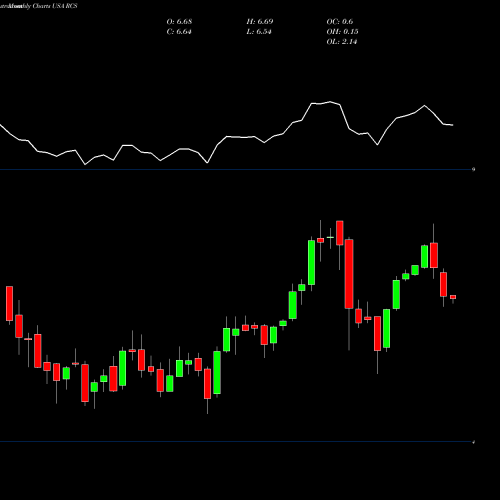Click the 'OC: 0.6' value
The height and width of the screenshot is (500, 500).
coord(340,22)
